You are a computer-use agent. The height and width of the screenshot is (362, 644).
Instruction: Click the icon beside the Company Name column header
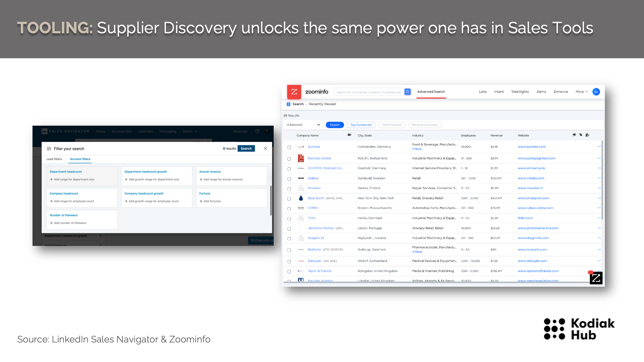click(x=349, y=135)
